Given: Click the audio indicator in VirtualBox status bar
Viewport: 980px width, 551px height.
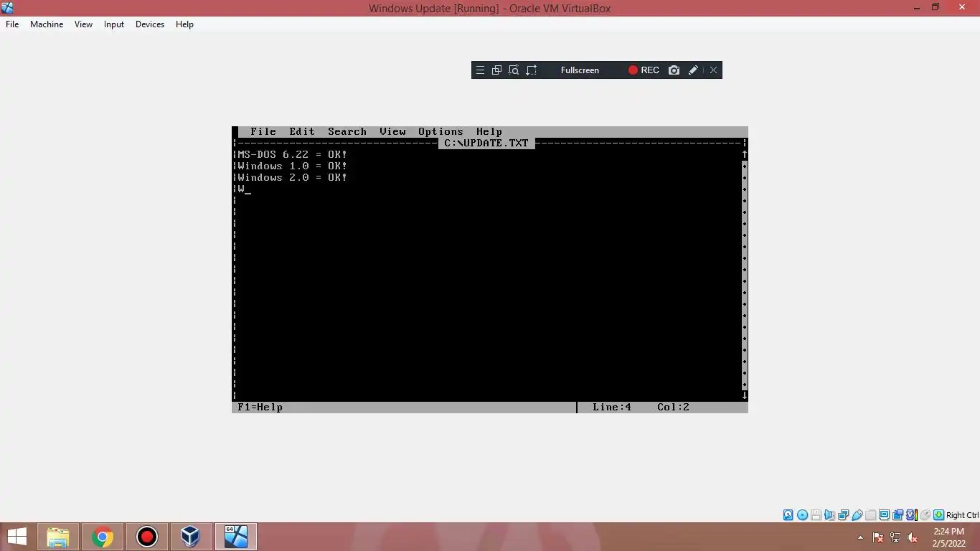Looking at the screenshot, I should (x=830, y=515).
